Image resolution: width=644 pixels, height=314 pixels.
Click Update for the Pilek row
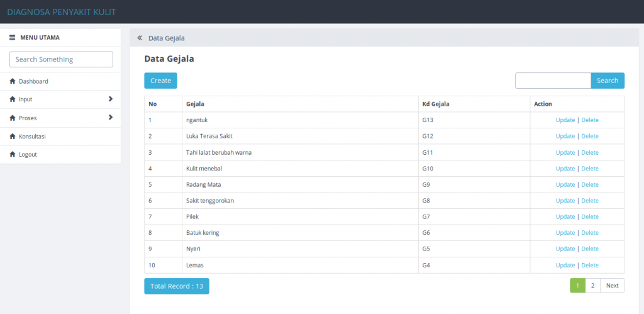pyautogui.click(x=565, y=216)
